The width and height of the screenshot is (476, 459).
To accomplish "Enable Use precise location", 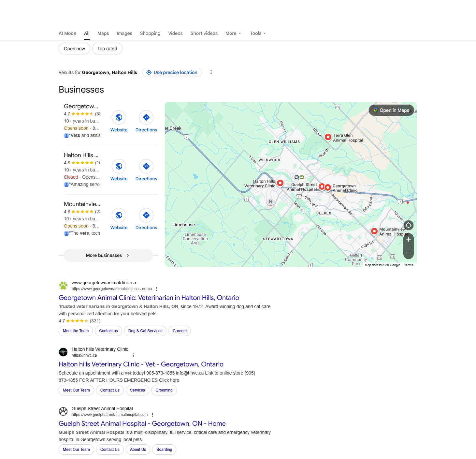I will [x=172, y=72].
